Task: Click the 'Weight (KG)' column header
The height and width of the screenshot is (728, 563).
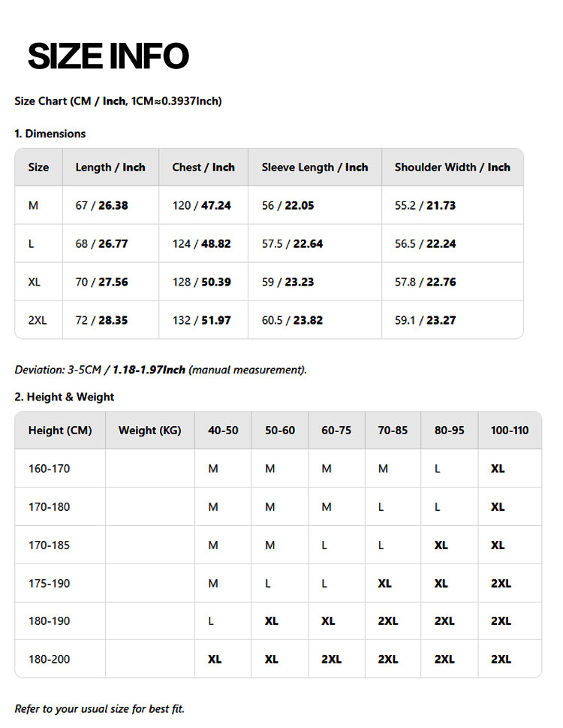Action: 150,430
